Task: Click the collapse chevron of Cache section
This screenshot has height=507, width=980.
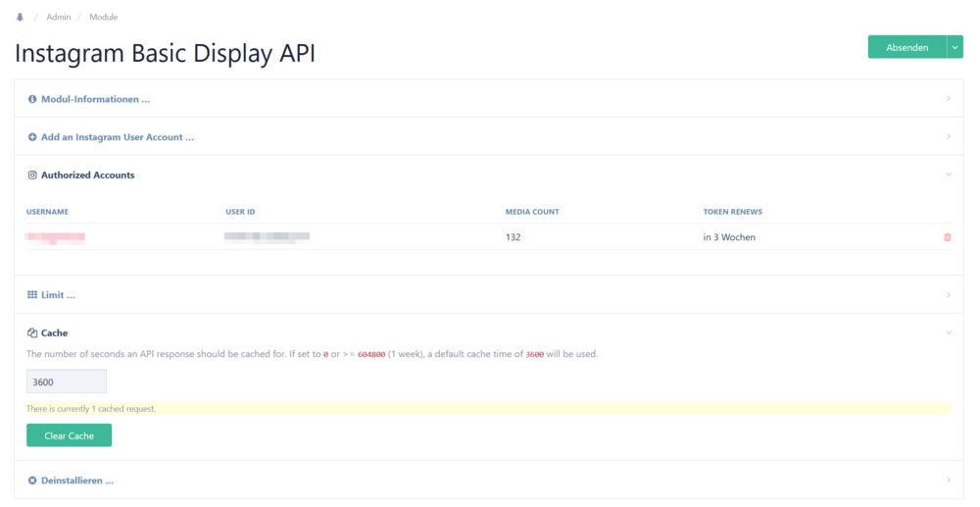Action: click(948, 332)
